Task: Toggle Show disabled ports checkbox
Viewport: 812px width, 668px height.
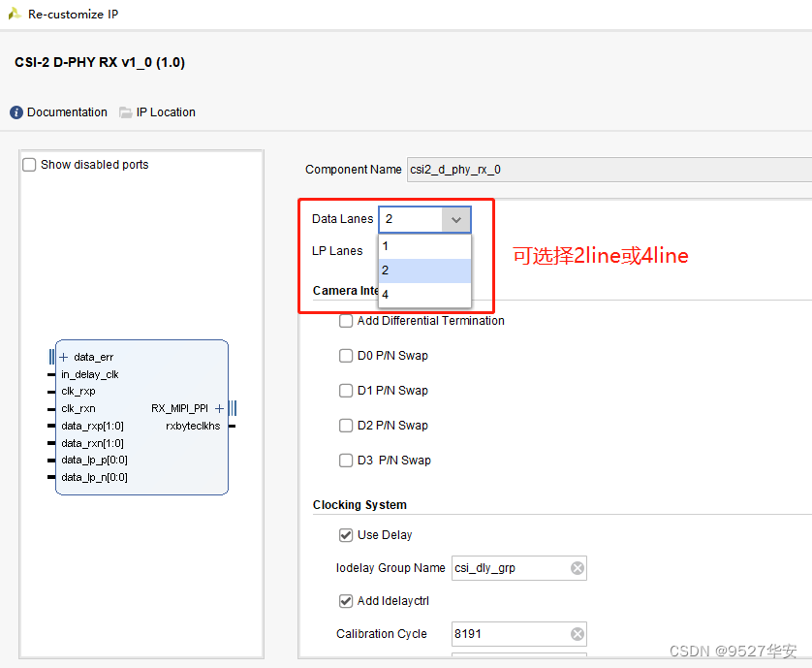Action: pyautogui.click(x=30, y=165)
